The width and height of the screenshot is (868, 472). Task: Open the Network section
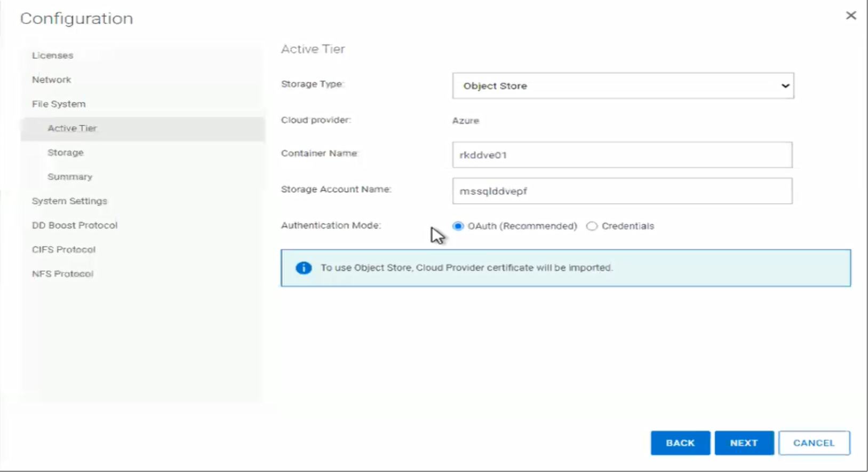point(51,80)
